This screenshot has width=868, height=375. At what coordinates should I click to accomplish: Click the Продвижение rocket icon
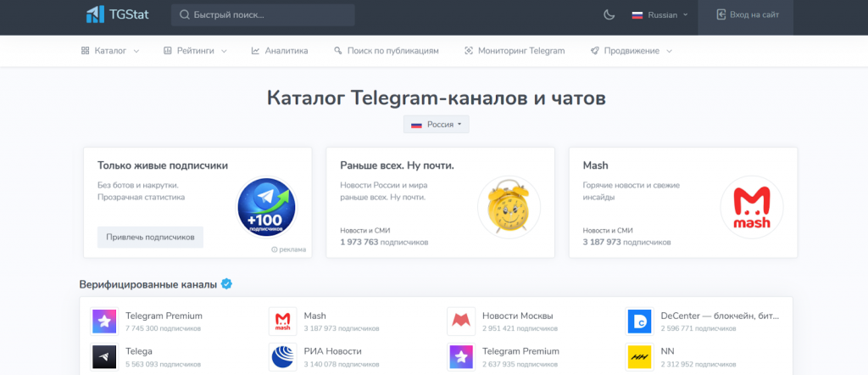(x=594, y=51)
